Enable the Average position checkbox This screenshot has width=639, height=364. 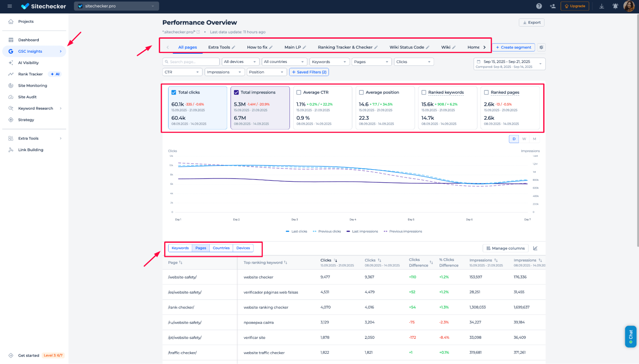click(x=361, y=93)
